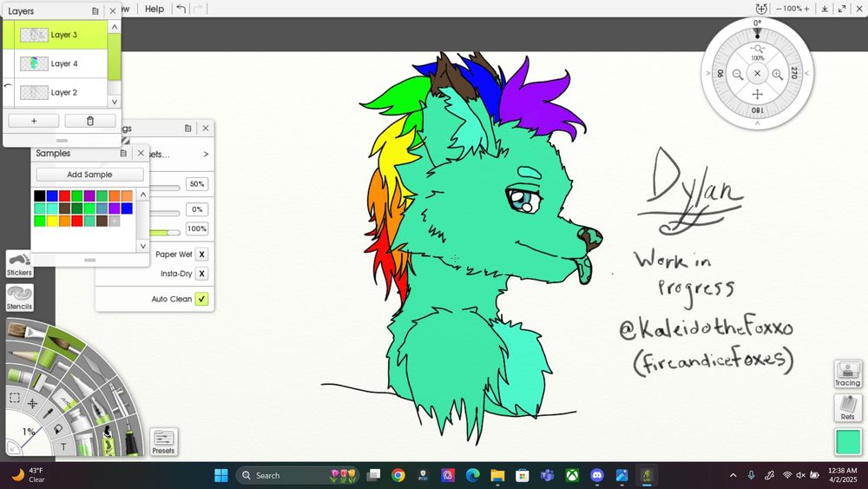This screenshot has width=868, height=489.
Task: Open the Refs reference images panel
Action: pyautogui.click(x=847, y=407)
